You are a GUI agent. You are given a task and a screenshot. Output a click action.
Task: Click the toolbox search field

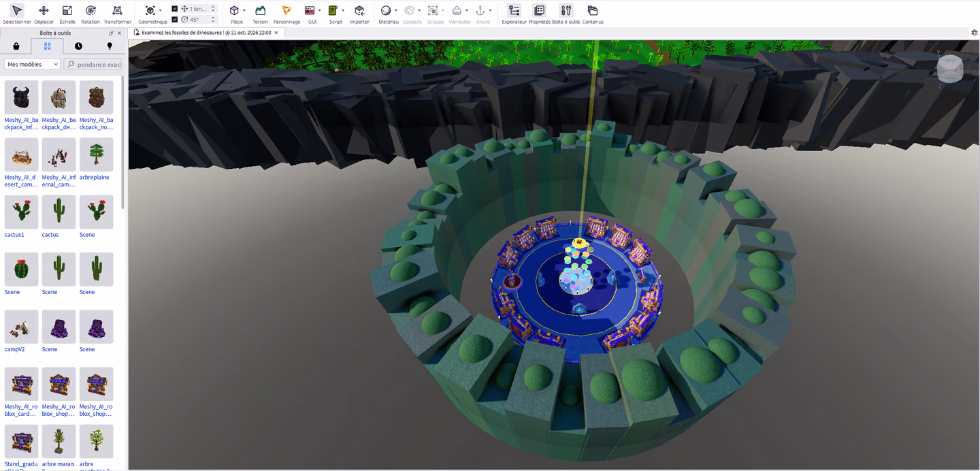[93, 64]
